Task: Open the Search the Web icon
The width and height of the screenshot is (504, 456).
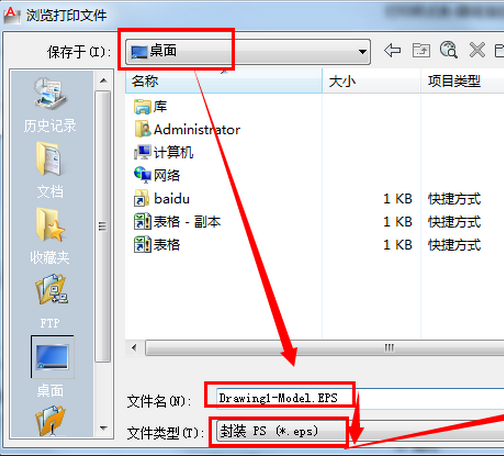Action: [x=449, y=50]
